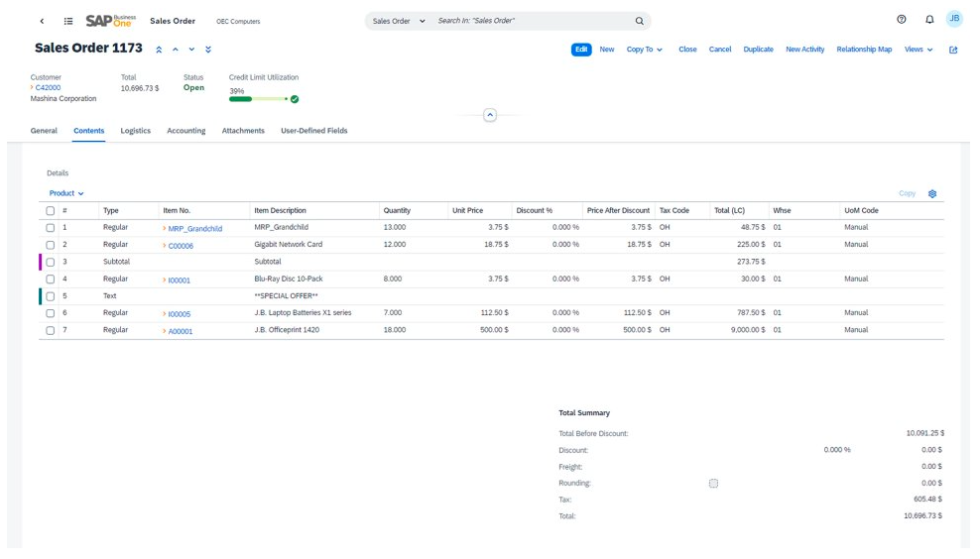Open the Accounting tab

click(x=185, y=131)
